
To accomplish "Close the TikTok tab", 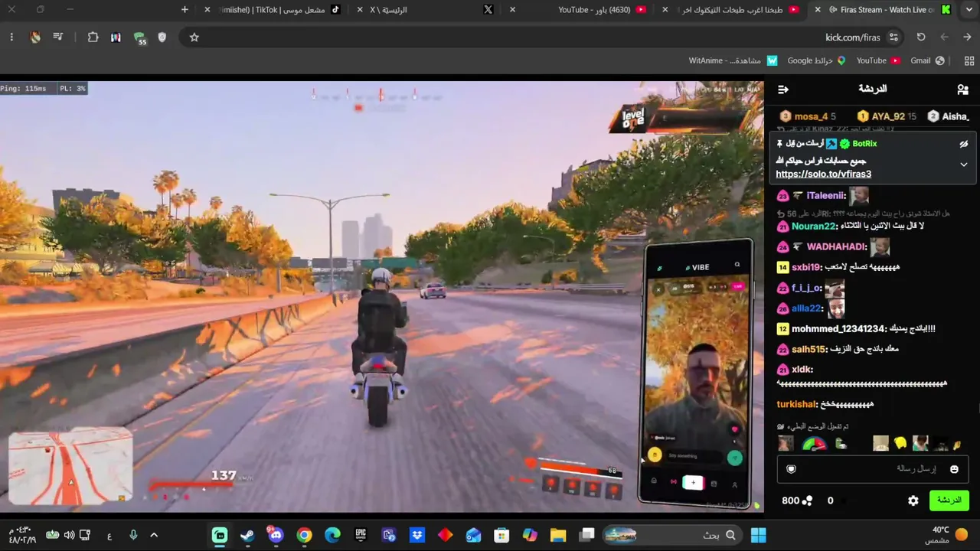I will (x=207, y=10).
